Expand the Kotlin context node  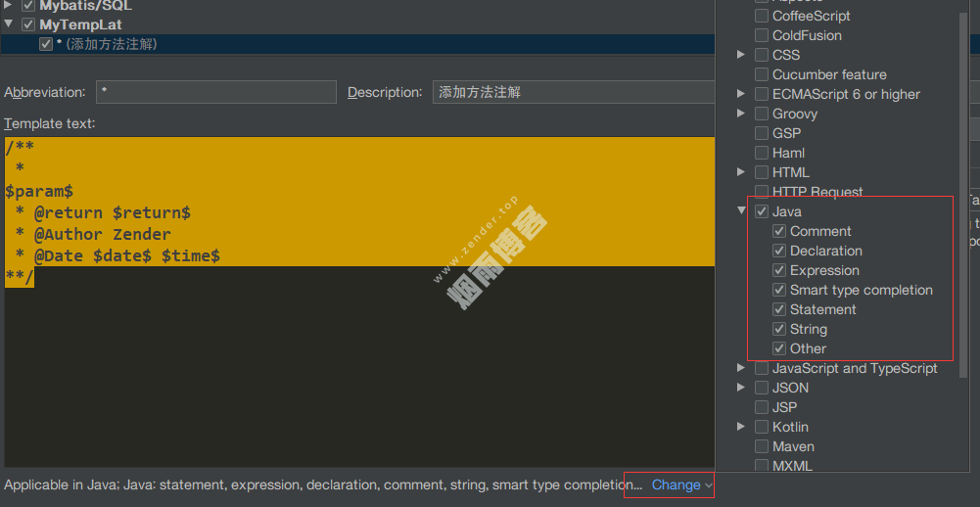click(x=742, y=427)
